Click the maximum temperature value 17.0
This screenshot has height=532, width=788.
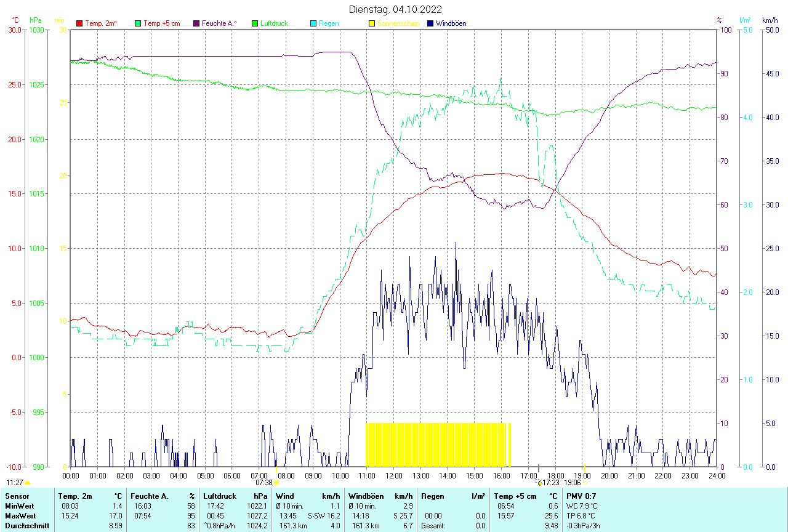[115, 515]
